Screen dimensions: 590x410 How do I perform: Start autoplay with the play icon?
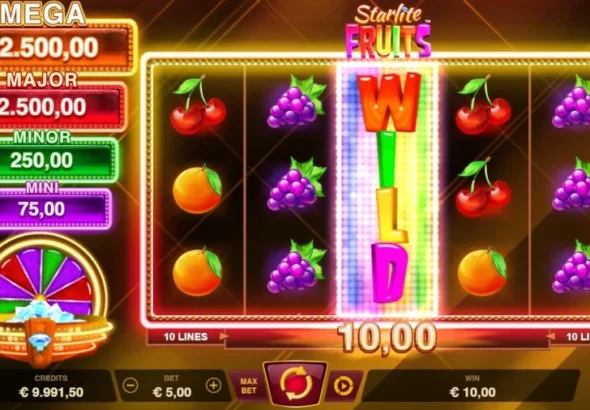[344, 386]
